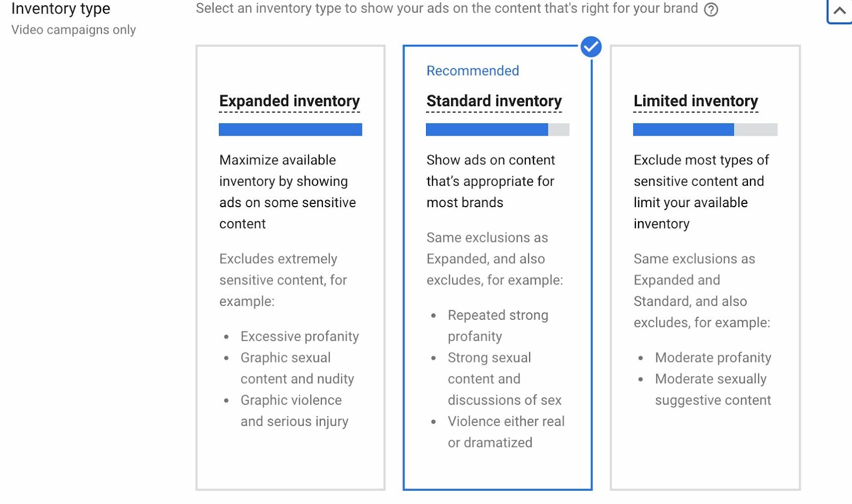Click the Excessive profanity bullet item
The height and width of the screenshot is (504, 852).
[299, 336]
